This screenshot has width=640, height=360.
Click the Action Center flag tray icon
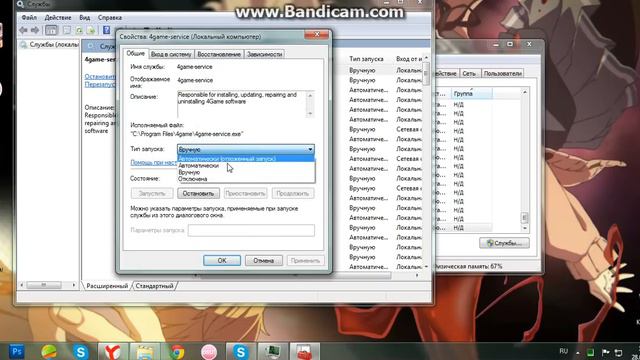tap(606, 352)
